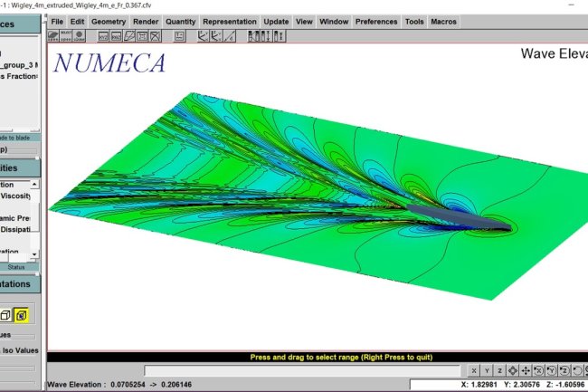Click the quantities list scroll up arrow
This screenshot has height=392, width=588.
(34, 184)
